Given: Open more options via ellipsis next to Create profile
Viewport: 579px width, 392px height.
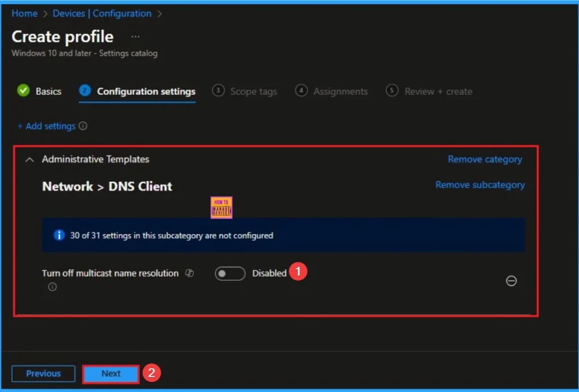Looking at the screenshot, I should coord(134,37).
